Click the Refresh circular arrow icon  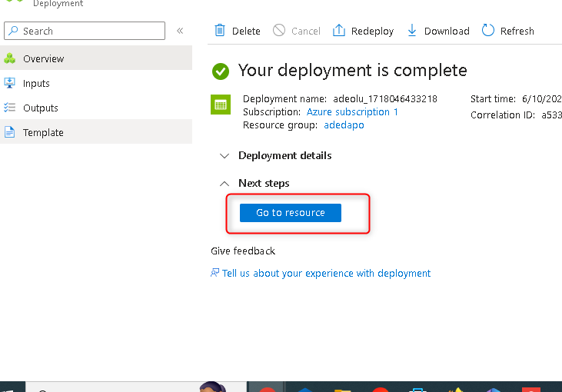(487, 31)
